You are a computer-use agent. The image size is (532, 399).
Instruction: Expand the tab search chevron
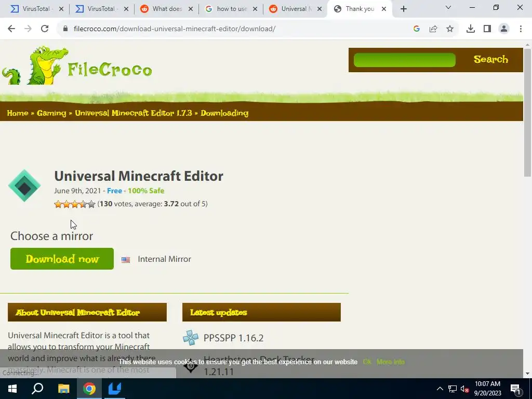pos(448,7)
